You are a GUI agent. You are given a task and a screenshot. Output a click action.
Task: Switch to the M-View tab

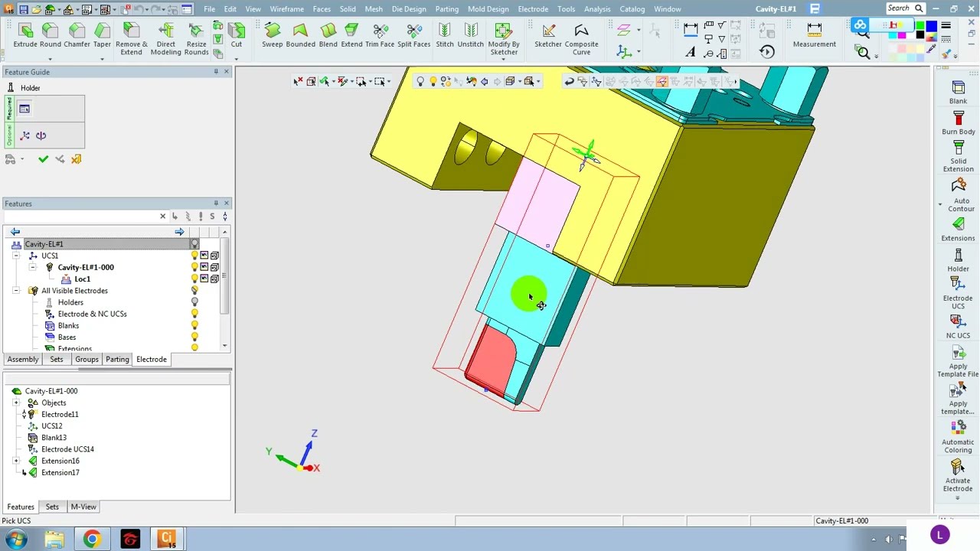pos(83,507)
